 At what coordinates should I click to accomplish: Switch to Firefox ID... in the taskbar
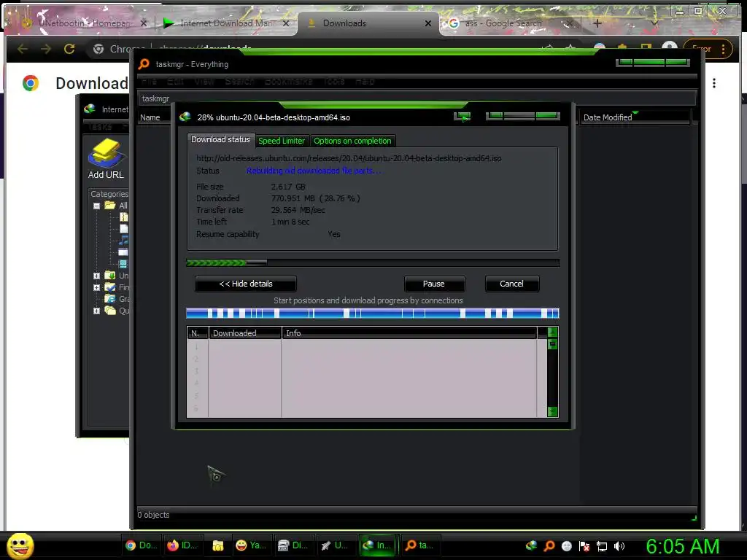click(x=182, y=545)
